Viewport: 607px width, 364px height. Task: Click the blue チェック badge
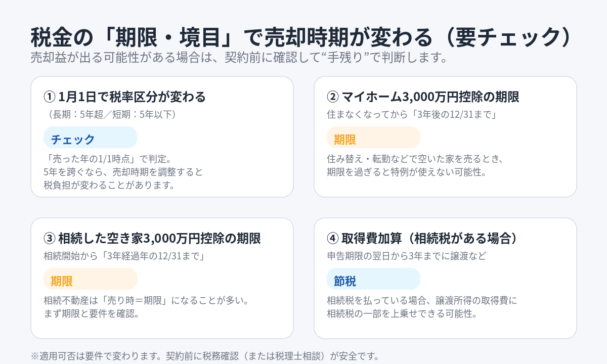point(90,138)
